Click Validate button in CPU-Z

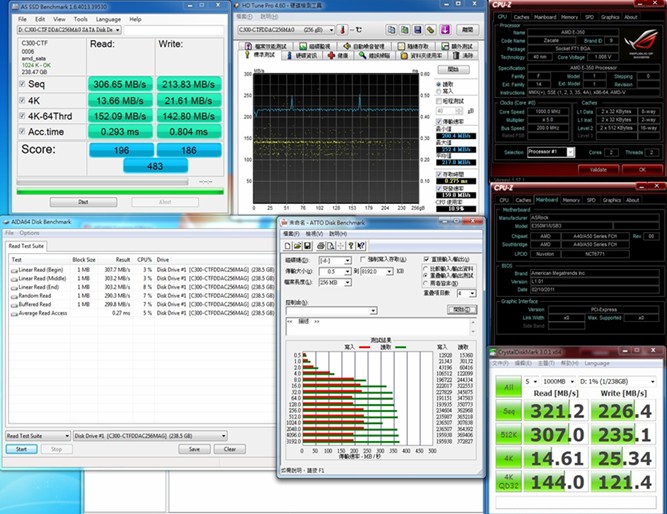point(598,169)
